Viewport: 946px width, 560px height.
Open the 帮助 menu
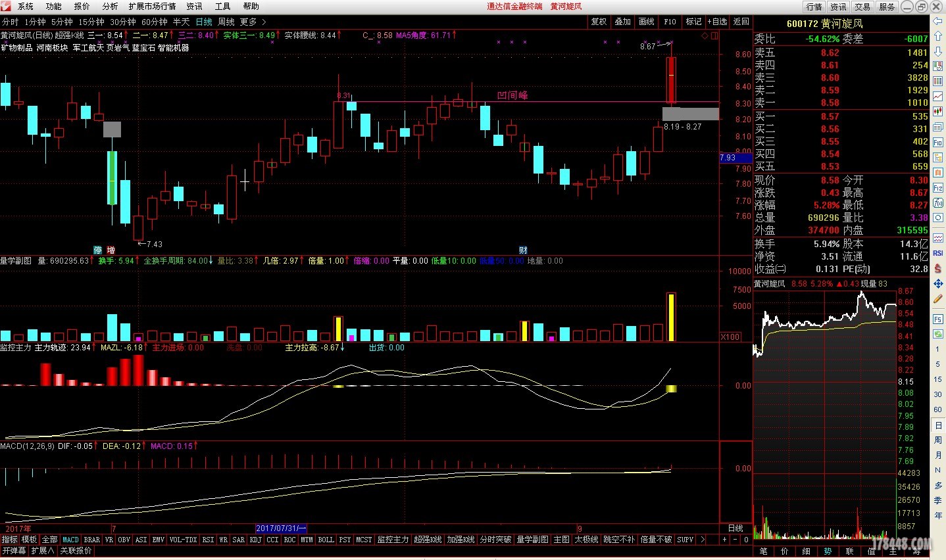[x=251, y=7]
